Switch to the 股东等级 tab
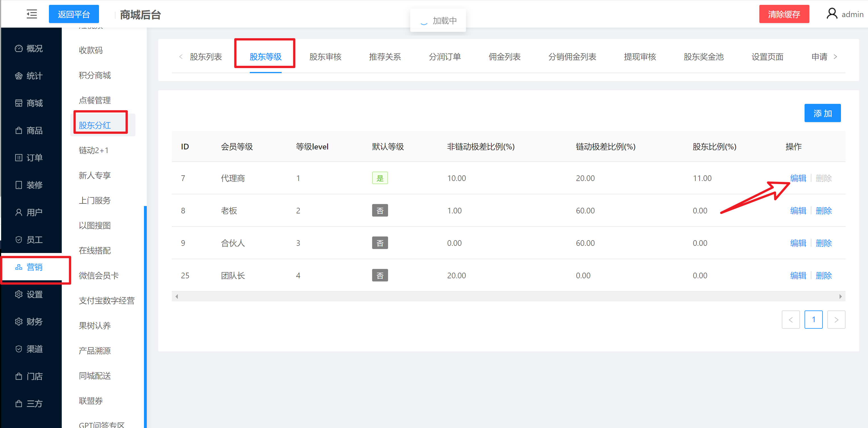This screenshot has height=428, width=868. click(x=265, y=57)
